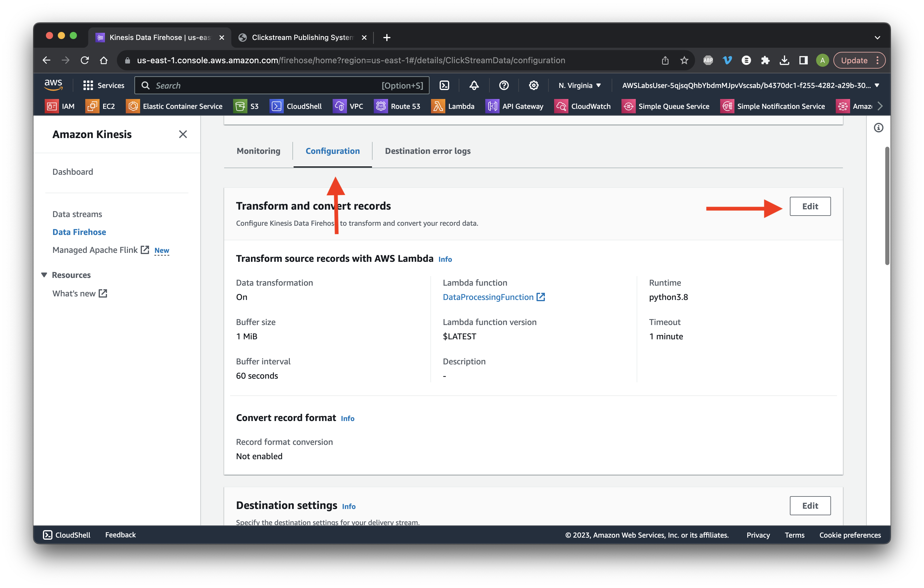Open the Services grid menu
924x588 pixels.
tap(104, 85)
